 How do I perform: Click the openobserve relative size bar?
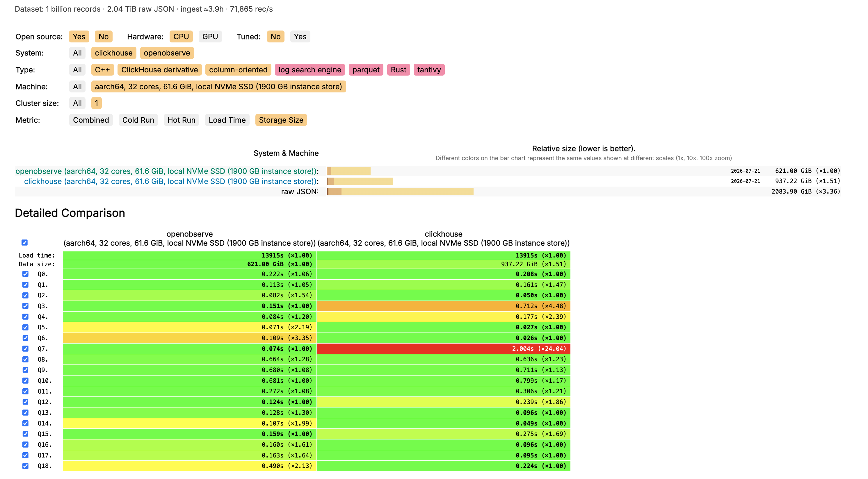tap(349, 171)
